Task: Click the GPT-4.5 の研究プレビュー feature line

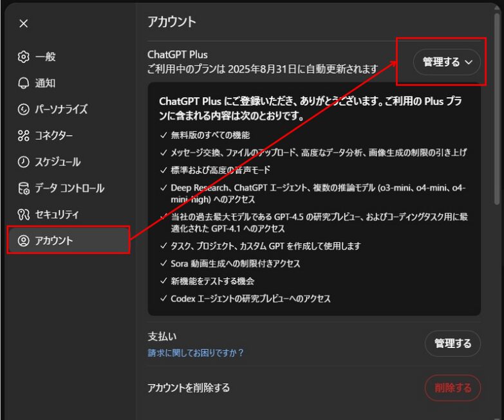Action: coord(319,223)
